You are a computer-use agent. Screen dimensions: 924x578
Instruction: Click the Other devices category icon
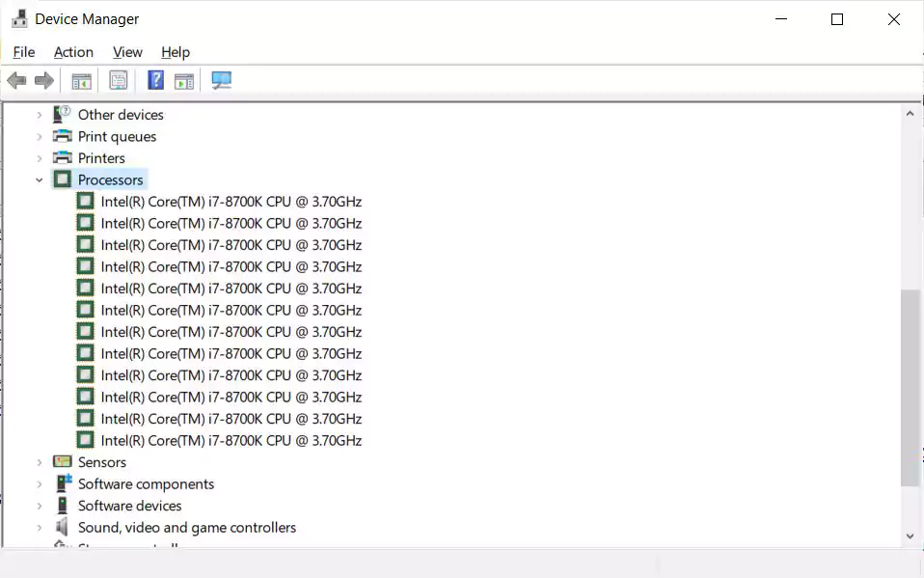coord(62,114)
